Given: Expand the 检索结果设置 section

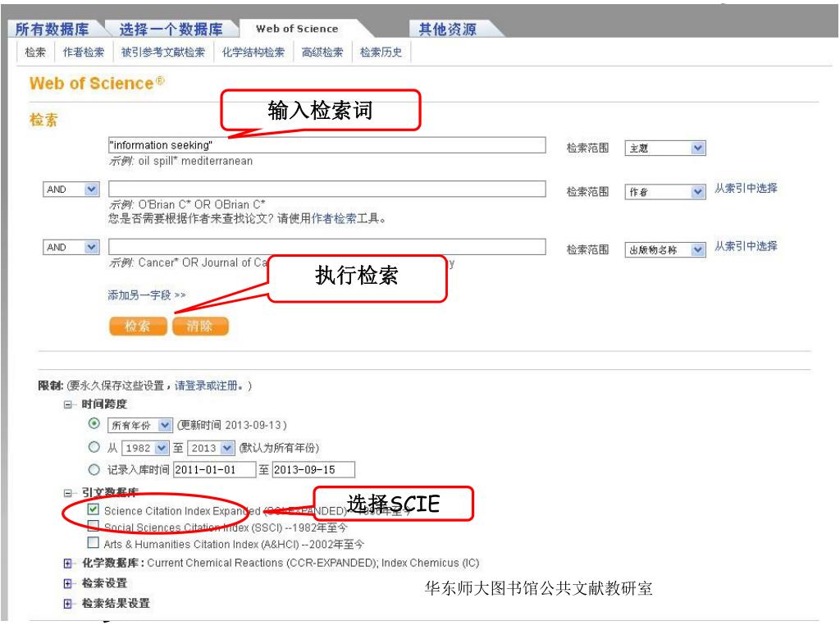Looking at the screenshot, I should pyautogui.click(x=68, y=604).
